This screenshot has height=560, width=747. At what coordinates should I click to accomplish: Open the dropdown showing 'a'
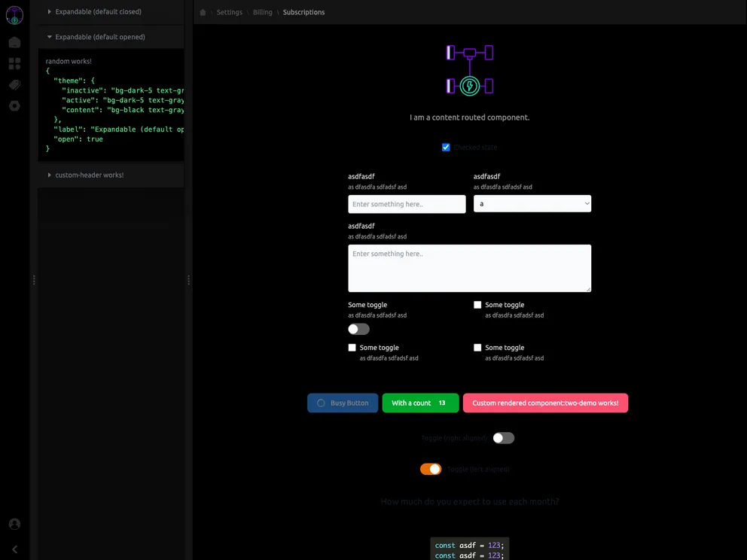pos(532,203)
